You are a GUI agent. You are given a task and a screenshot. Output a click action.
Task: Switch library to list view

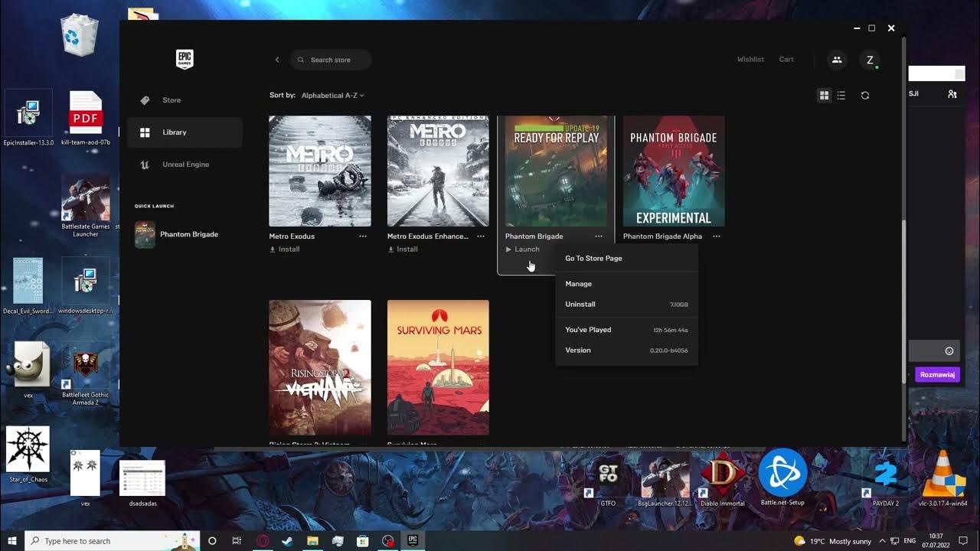point(841,96)
